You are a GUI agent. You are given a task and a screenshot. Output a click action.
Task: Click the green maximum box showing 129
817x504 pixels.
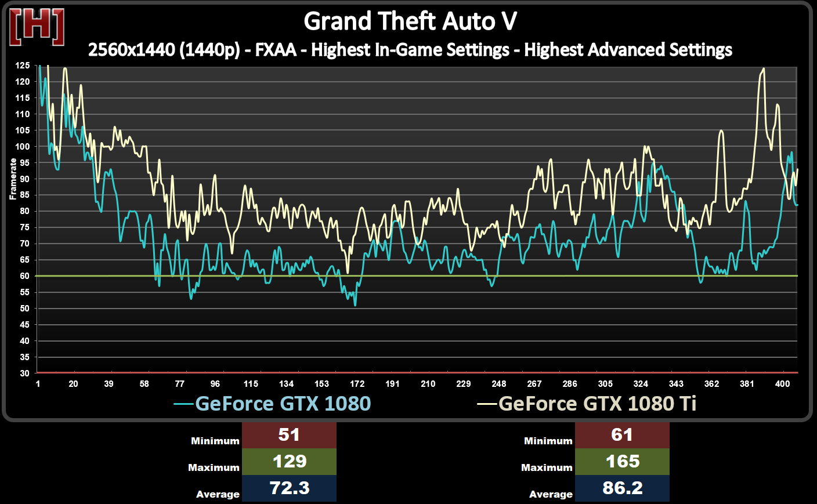[289, 462]
